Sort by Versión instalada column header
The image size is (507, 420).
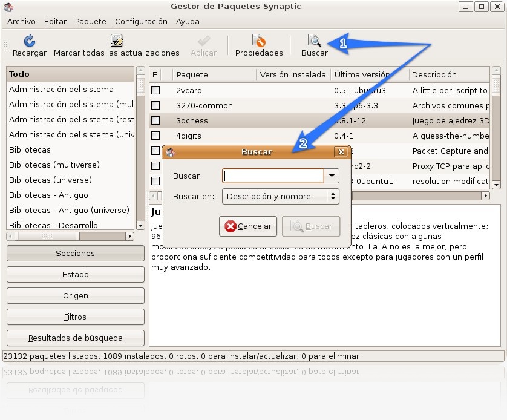point(293,74)
